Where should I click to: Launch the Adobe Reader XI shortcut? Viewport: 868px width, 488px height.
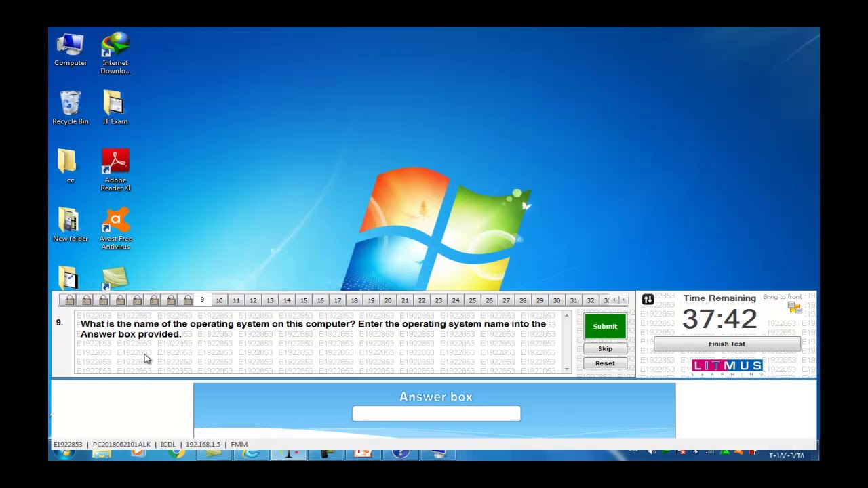coord(115,170)
